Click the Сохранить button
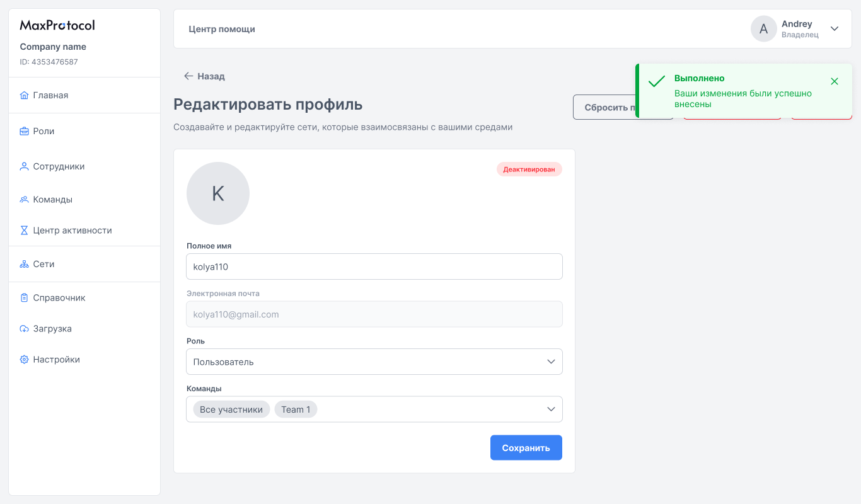 (x=526, y=448)
